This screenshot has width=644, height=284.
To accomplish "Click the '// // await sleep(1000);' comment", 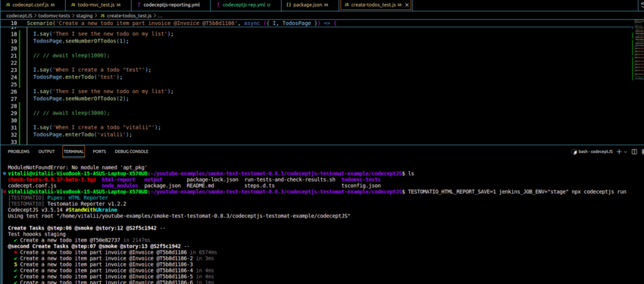I will pyautogui.click(x=71, y=55).
